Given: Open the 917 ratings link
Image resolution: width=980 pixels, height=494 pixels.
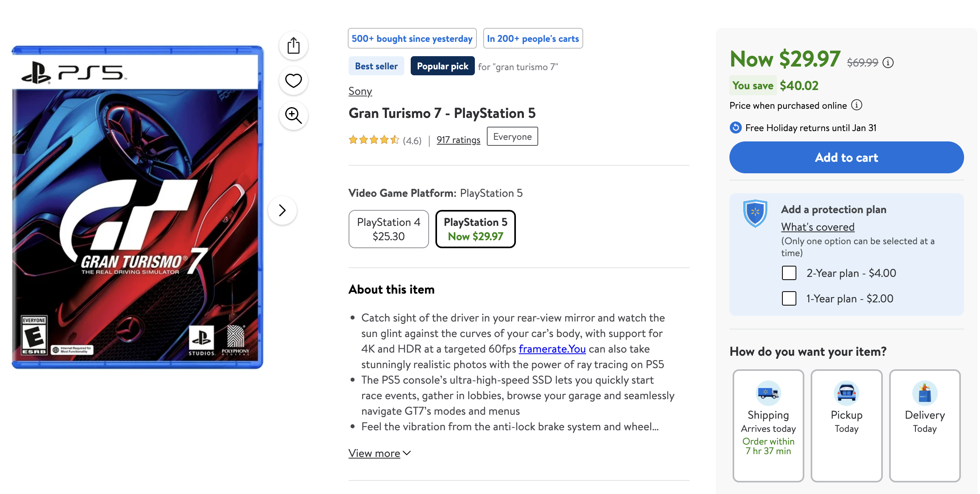Looking at the screenshot, I should click(x=458, y=140).
